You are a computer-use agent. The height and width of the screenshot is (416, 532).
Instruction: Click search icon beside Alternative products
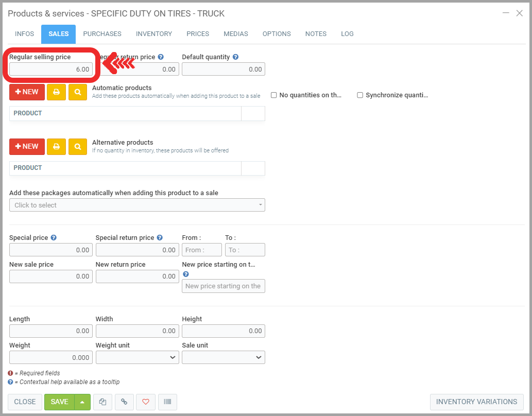(x=78, y=146)
